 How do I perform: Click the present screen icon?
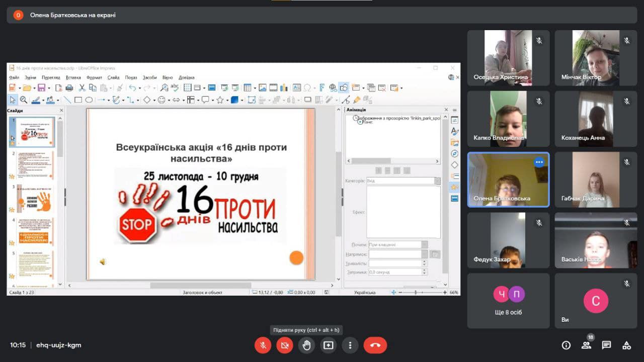[x=328, y=345]
